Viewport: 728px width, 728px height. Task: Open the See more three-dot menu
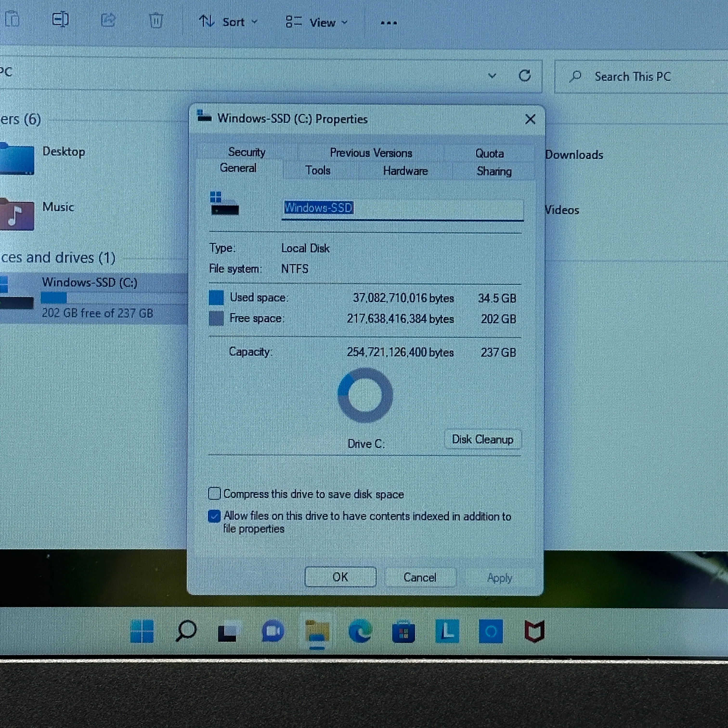tap(389, 23)
